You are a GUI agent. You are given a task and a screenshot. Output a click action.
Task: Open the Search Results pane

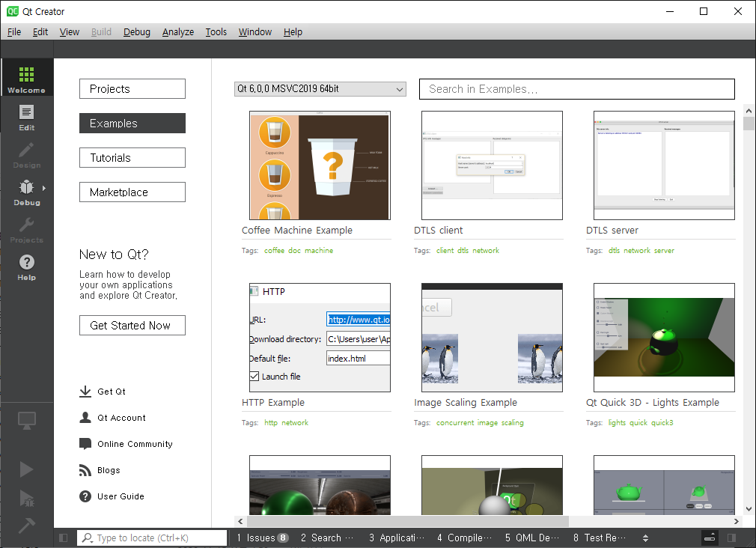327,538
